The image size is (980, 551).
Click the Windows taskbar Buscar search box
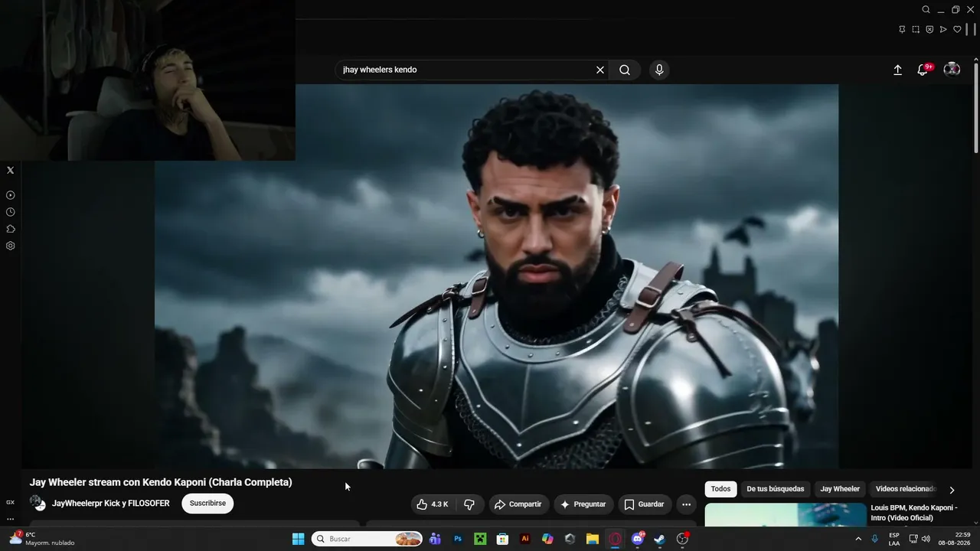tap(367, 539)
